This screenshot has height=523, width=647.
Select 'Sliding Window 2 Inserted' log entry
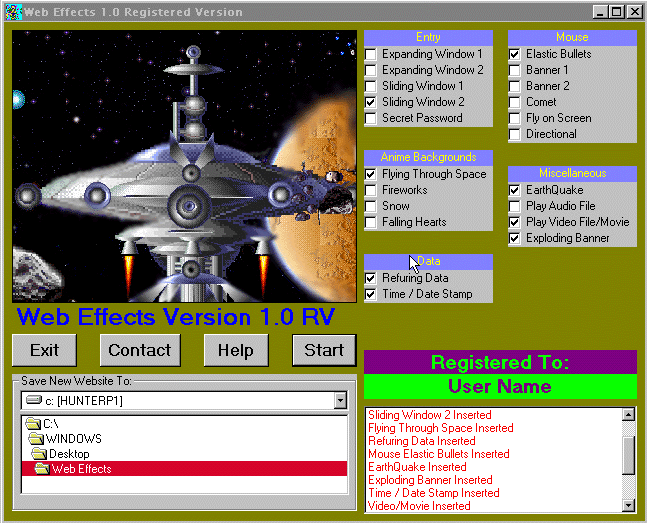pyautogui.click(x=430, y=415)
